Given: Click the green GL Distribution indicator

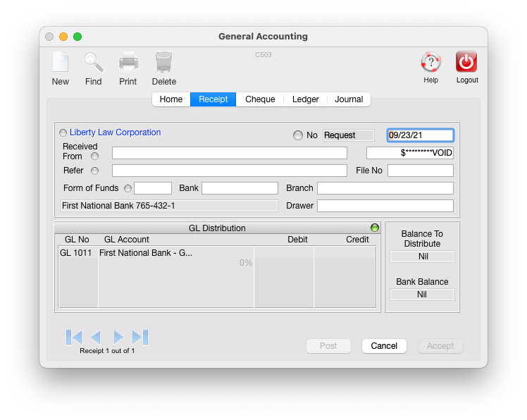Looking at the screenshot, I should (375, 228).
